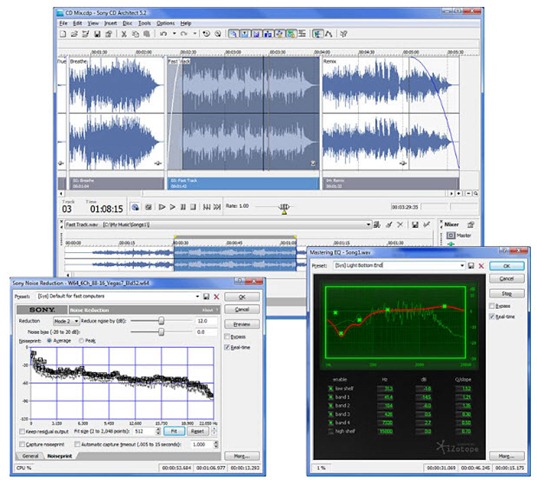The width and height of the screenshot is (537, 480).
Task: Click More button in Noise Reduction dialog
Action: click(x=242, y=456)
